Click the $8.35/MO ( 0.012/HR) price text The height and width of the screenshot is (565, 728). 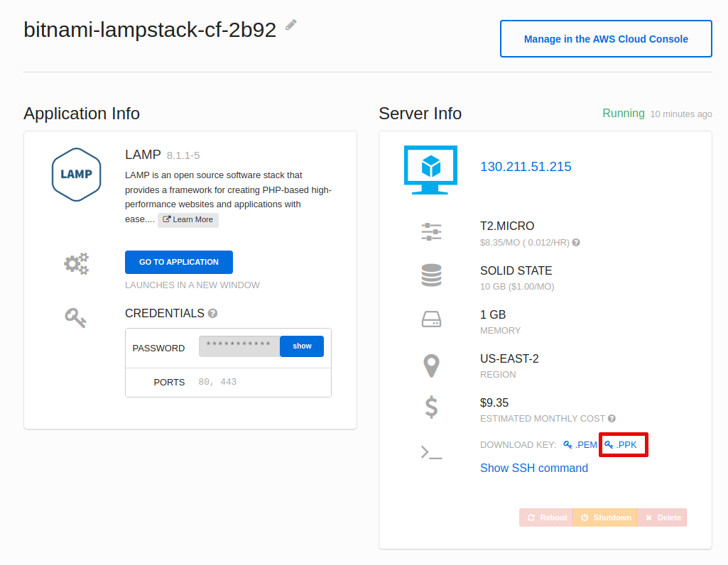tap(525, 243)
